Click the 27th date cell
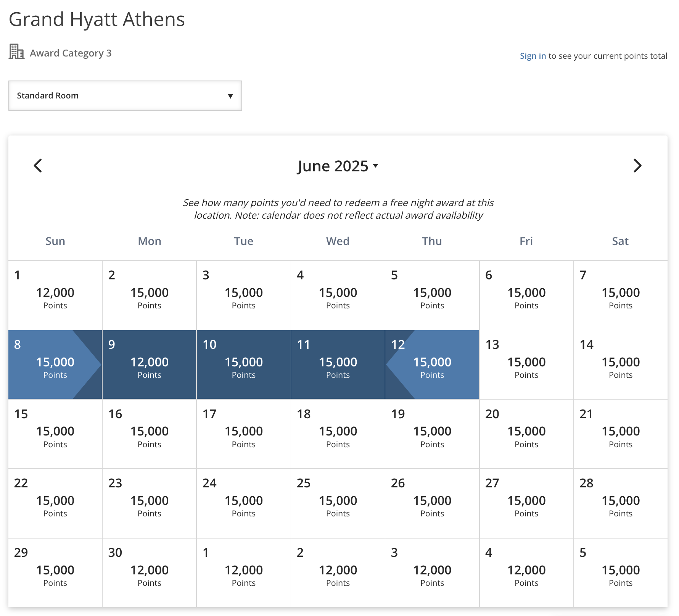This screenshot has height=616, width=679. 526,504
